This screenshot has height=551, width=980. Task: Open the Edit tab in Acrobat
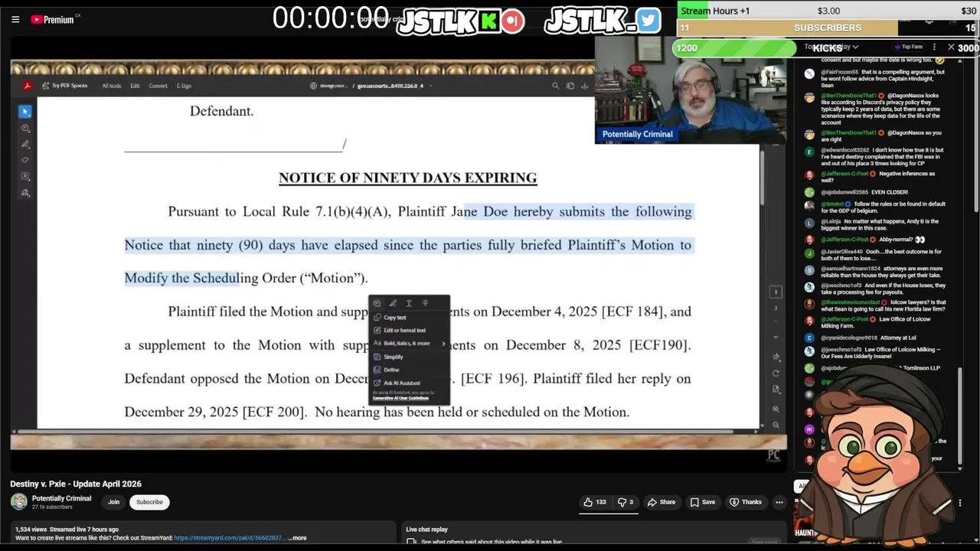tap(135, 86)
